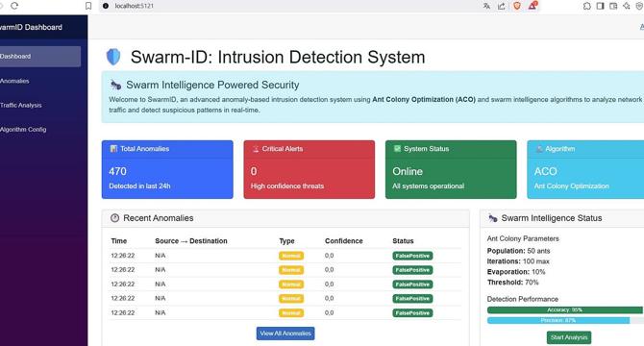Click the blue shield logo icon

113,57
